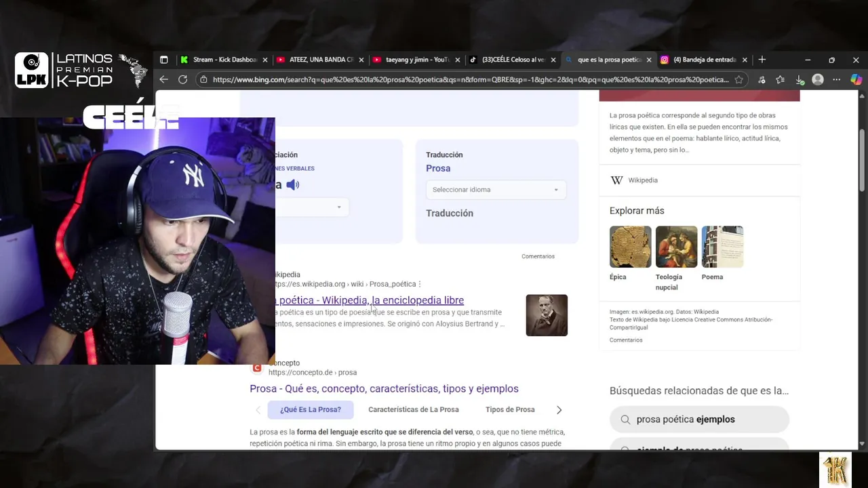Screen dimensions: 868x488
Task: Open the tab actions menu icon
Action: tap(163, 60)
